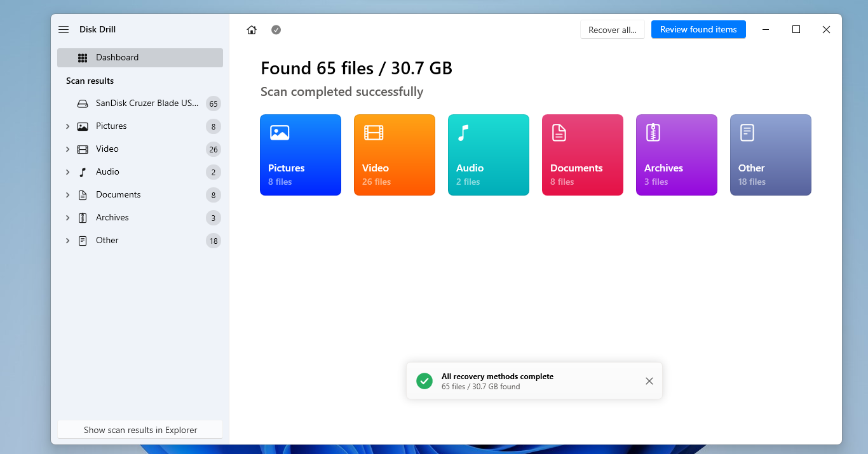Open Video category in the sidebar
868x454 pixels.
click(140, 149)
